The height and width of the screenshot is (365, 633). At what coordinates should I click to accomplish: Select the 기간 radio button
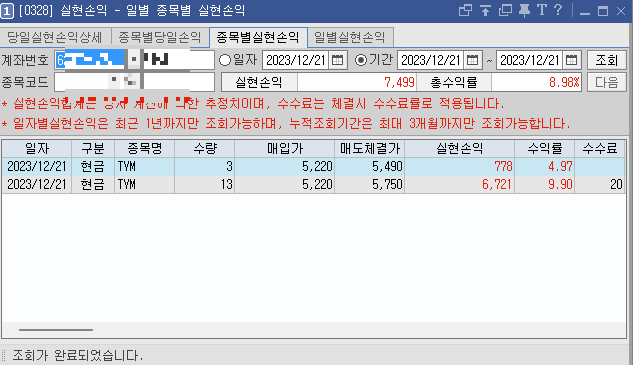pyautogui.click(x=361, y=60)
